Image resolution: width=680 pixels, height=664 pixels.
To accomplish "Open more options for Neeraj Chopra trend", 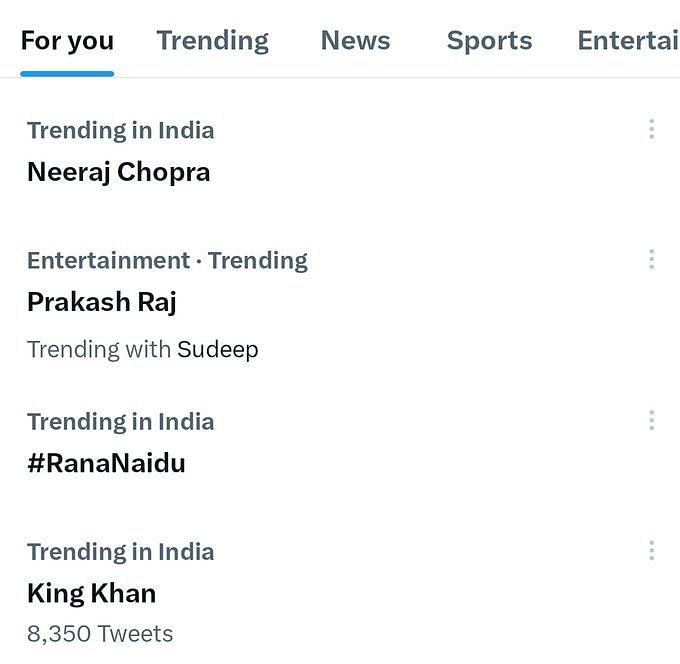I will click(651, 129).
